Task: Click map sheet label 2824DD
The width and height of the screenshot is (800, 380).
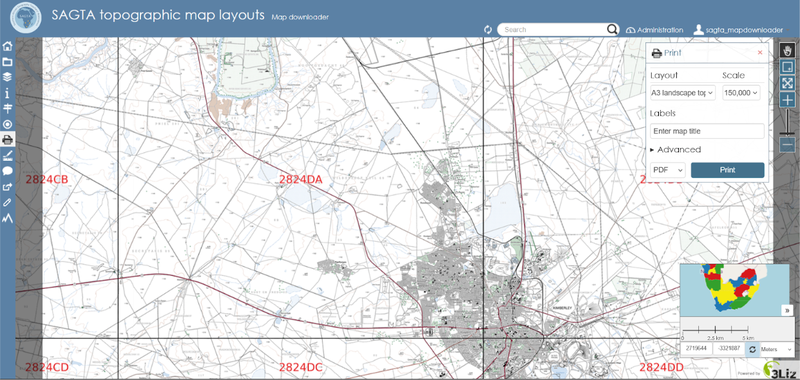Action: (661, 367)
